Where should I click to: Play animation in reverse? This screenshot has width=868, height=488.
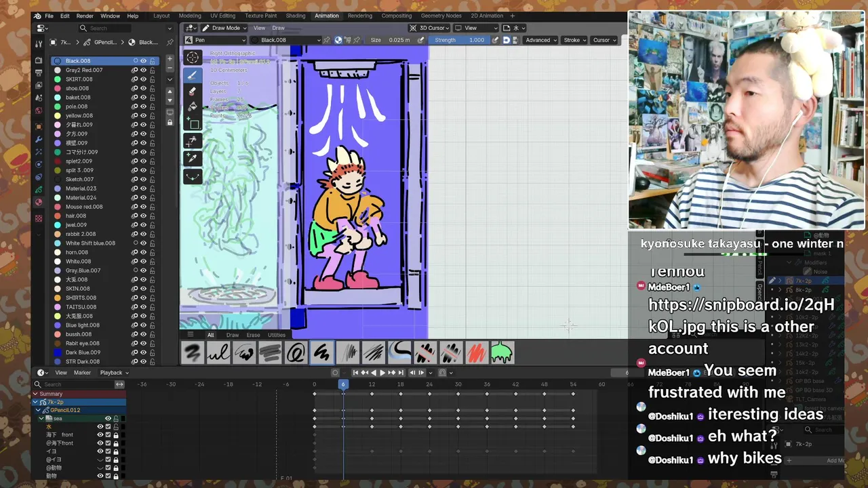[x=374, y=372]
